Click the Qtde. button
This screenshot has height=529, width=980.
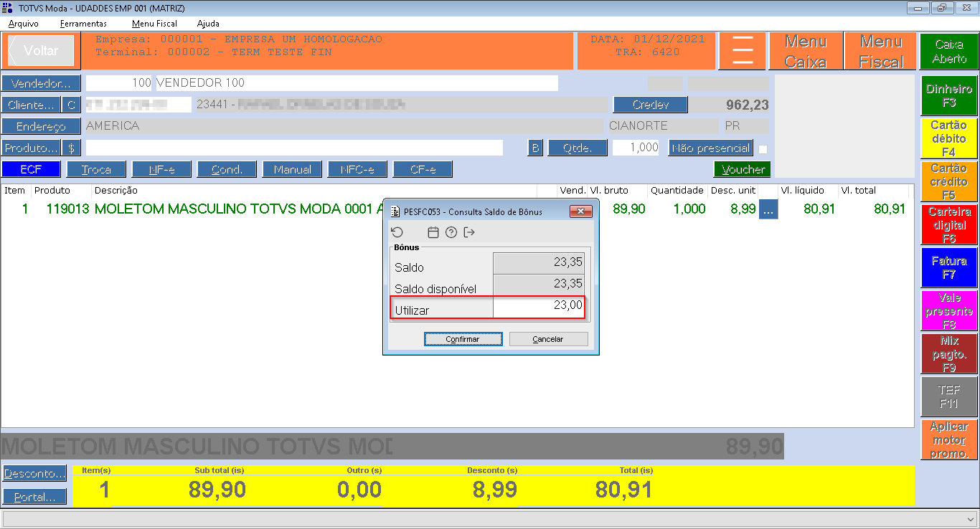578,148
